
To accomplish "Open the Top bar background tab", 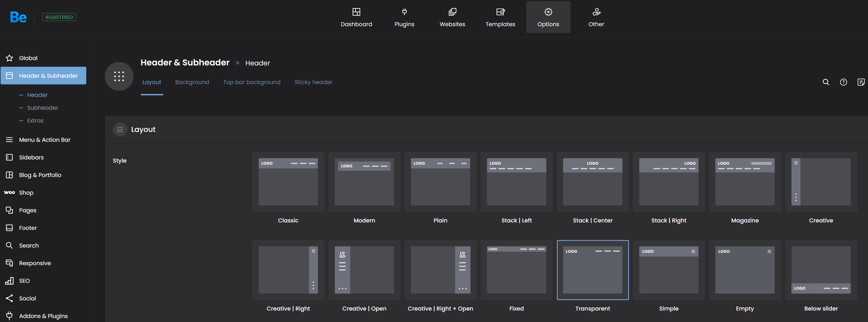I will tap(252, 82).
